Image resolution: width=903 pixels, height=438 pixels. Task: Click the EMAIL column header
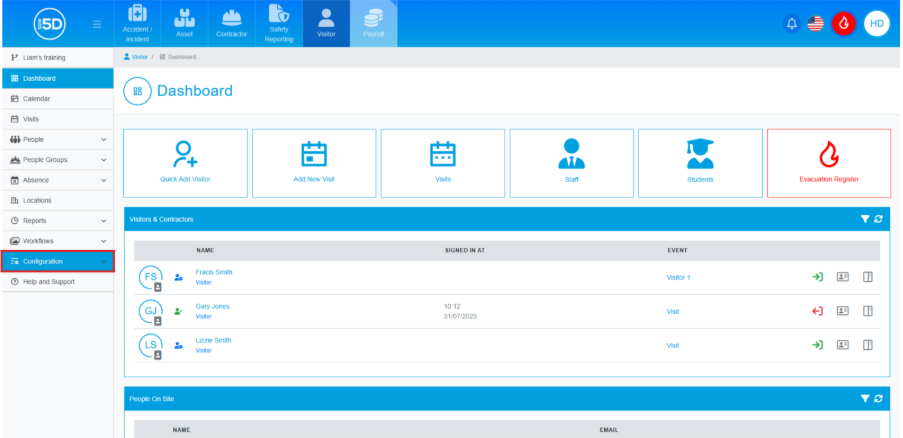[609, 430]
